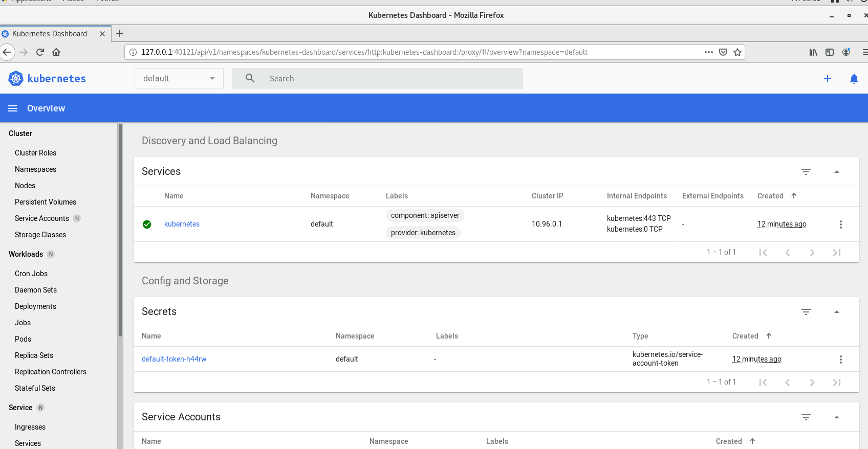Viewport: 868px width, 449px height.
Task: Open a new Firefox tab
Action: pyautogui.click(x=120, y=34)
